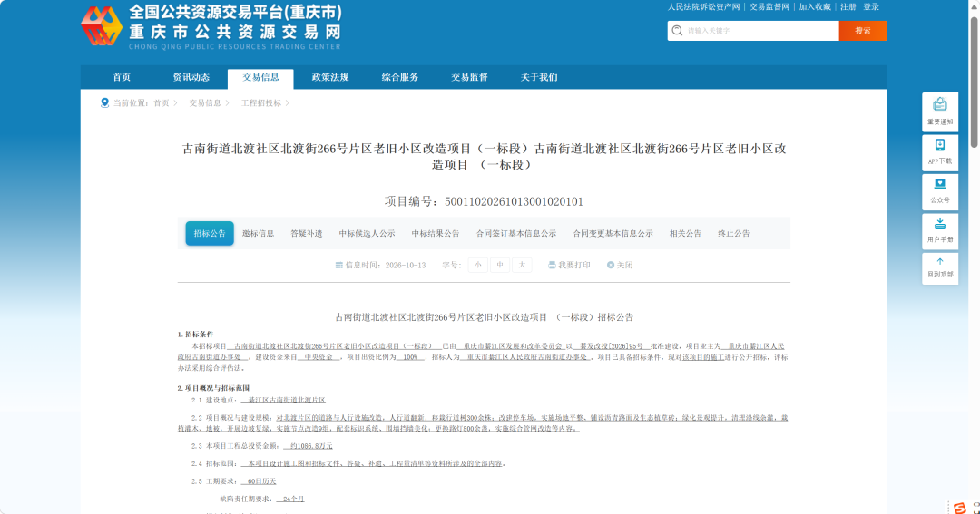Go to 工程招投标 in the breadcrumb
This screenshot has width=980, height=514.
click(x=261, y=103)
